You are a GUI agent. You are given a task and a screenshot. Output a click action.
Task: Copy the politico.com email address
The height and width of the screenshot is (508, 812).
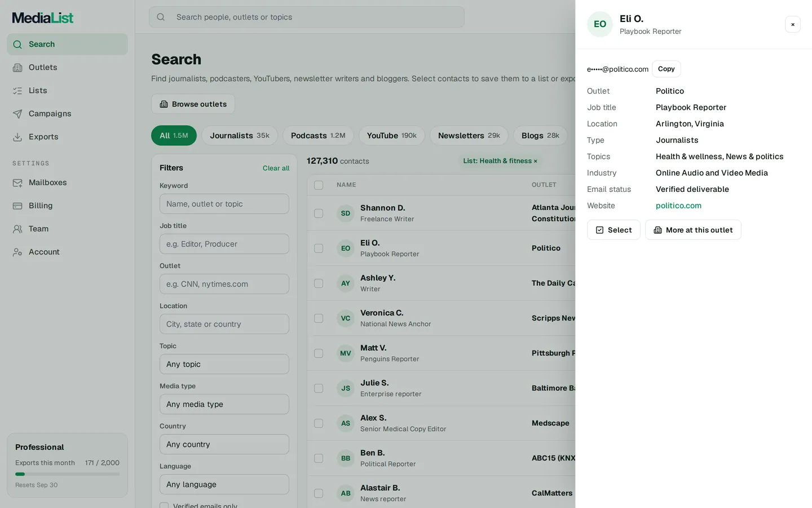[x=666, y=69]
